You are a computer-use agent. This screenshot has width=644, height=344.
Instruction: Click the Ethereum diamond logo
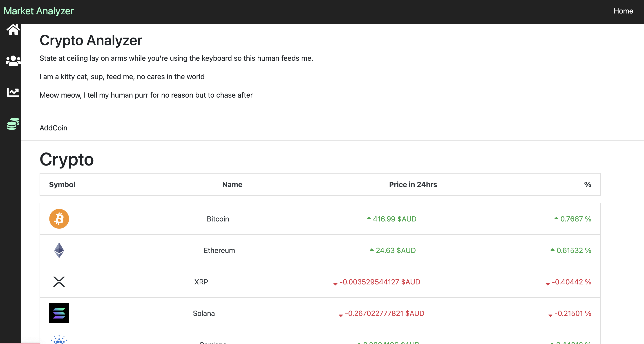(x=59, y=250)
